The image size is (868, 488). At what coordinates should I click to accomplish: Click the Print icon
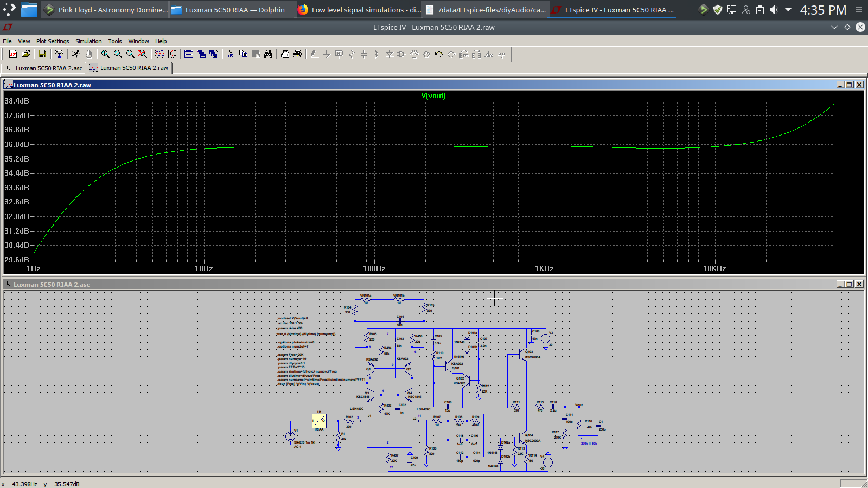(x=297, y=54)
